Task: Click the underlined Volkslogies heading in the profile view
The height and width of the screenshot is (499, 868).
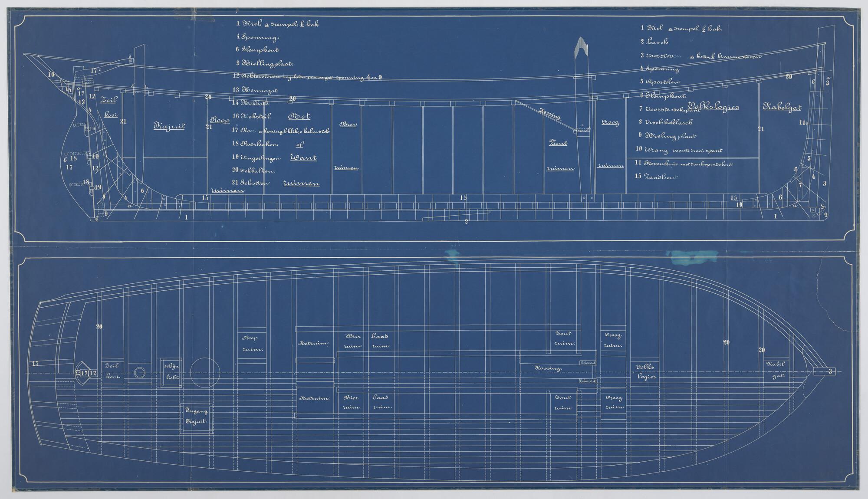Action: point(713,107)
